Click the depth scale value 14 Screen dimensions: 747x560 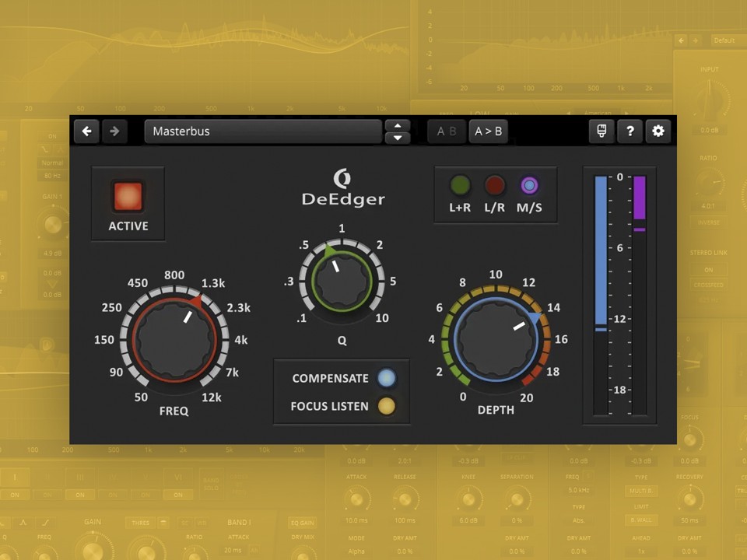[553, 308]
